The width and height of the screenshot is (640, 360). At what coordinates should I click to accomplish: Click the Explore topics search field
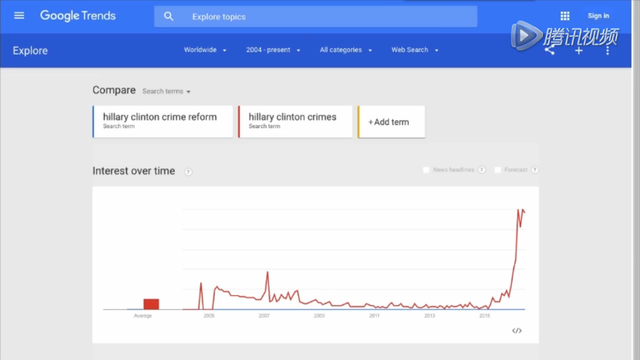click(316, 17)
